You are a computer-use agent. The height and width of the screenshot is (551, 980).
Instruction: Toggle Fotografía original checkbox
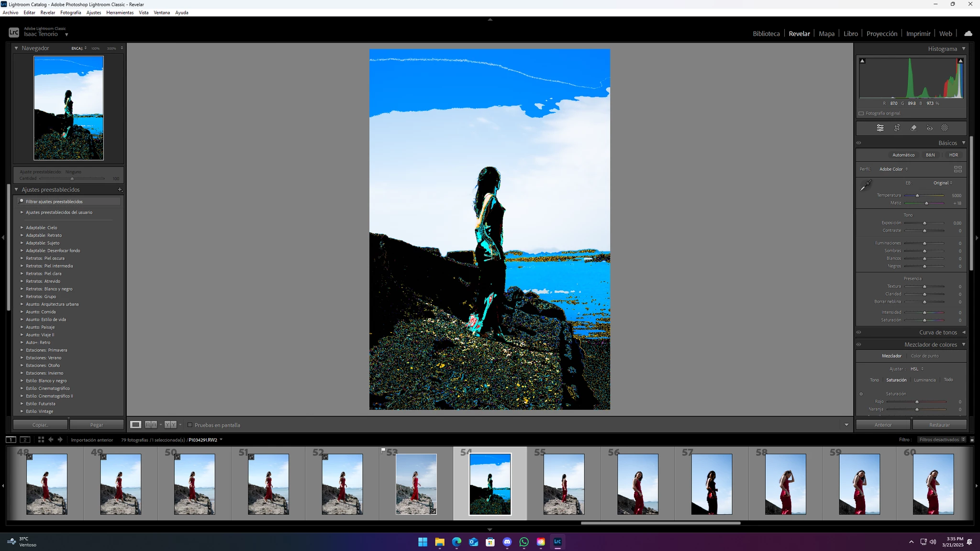pos(861,113)
